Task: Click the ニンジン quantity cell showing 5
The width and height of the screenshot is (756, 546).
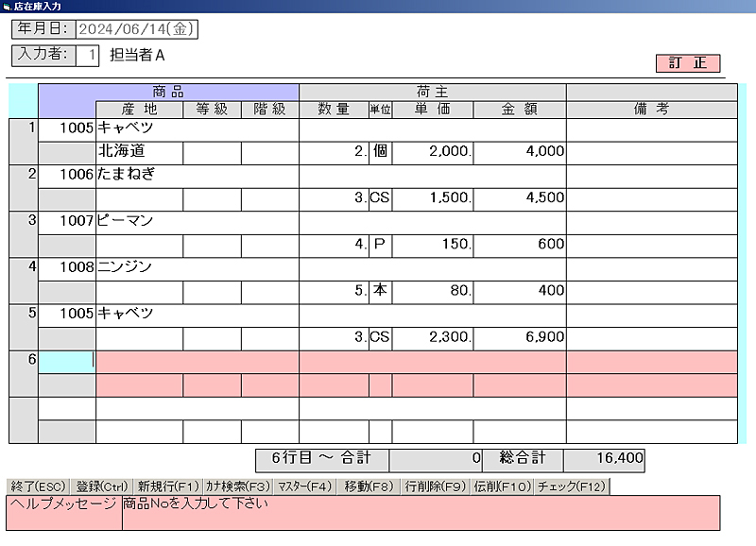Action: [x=334, y=290]
